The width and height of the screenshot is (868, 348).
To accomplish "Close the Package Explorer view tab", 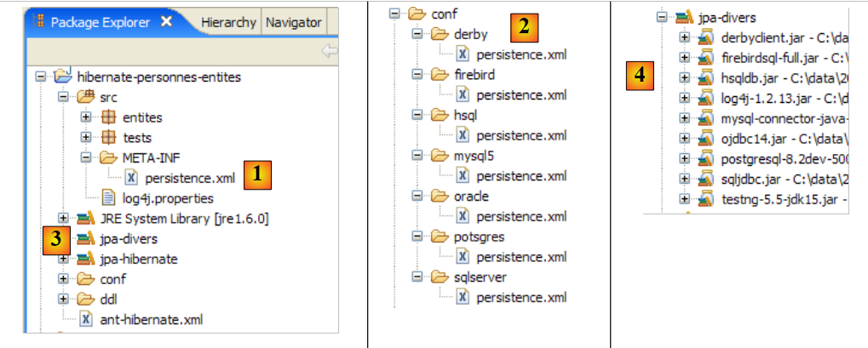I will click(x=165, y=21).
